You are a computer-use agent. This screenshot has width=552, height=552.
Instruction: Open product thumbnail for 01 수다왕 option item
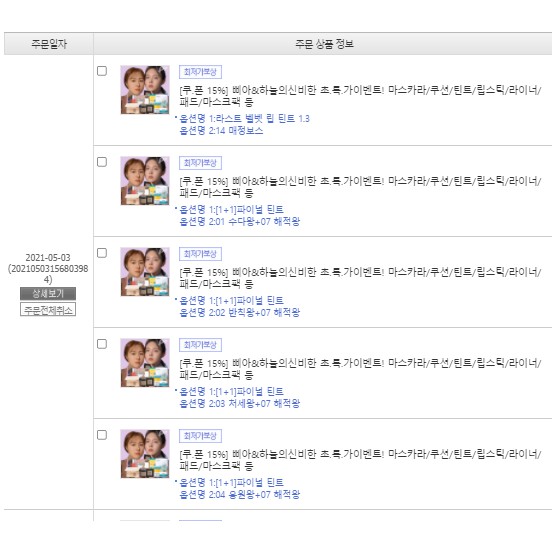tap(145, 181)
